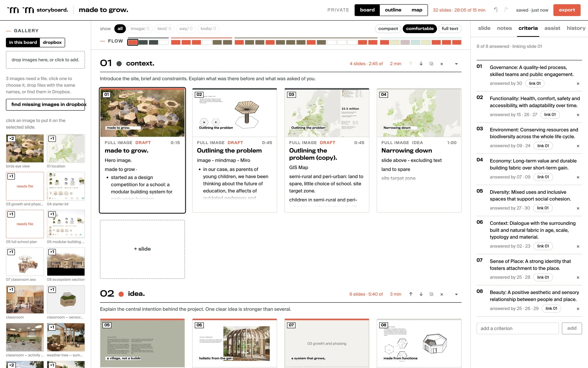Open the outline view

tap(393, 10)
